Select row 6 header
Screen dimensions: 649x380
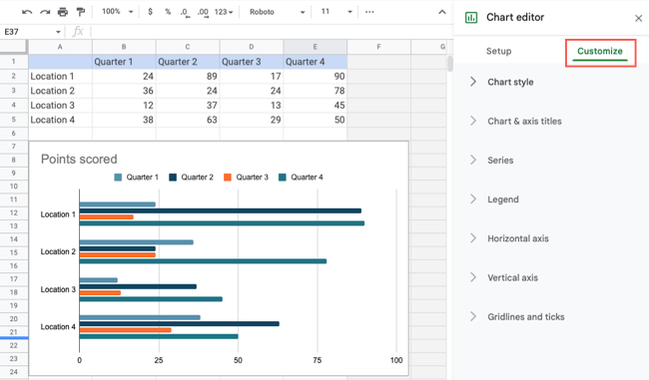pos(14,133)
